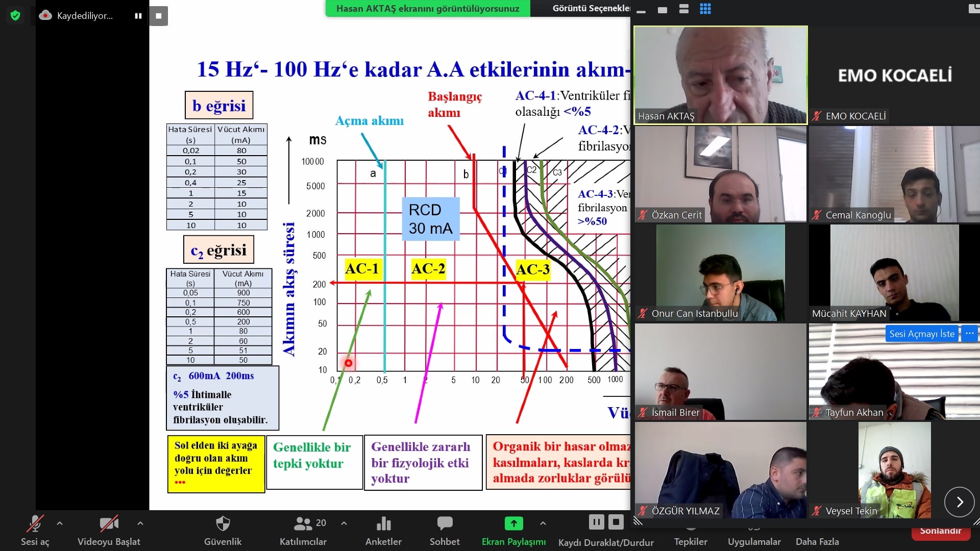This screenshot has height=551, width=980.
Task: Click the cloud recording status icon
Action: tap(45, 15)
